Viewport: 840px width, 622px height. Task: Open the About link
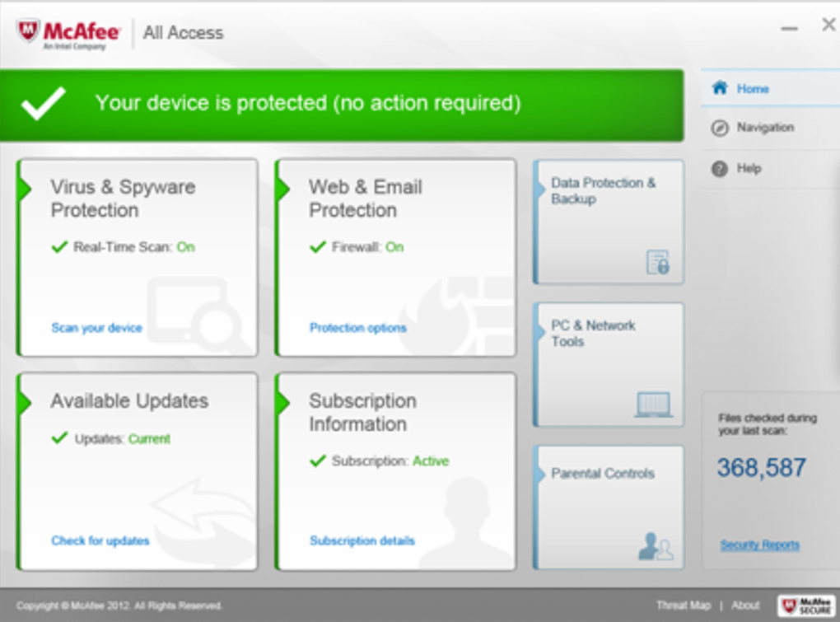click(745, 605)
